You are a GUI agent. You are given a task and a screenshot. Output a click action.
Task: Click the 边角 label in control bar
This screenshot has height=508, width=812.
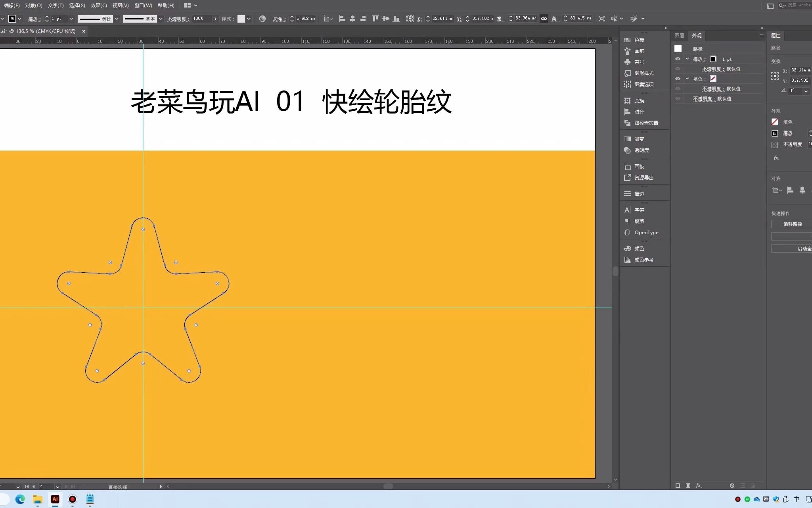[279, 19]
